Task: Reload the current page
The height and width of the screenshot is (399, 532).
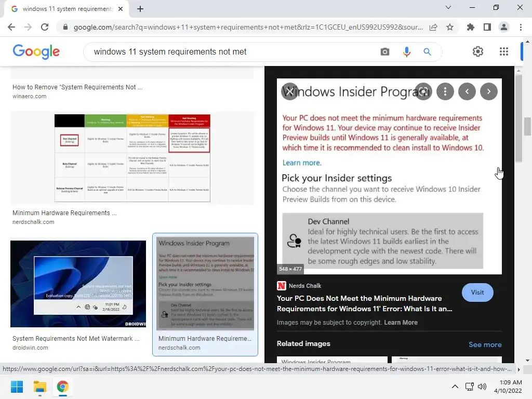Action: [x=45, y=27]
